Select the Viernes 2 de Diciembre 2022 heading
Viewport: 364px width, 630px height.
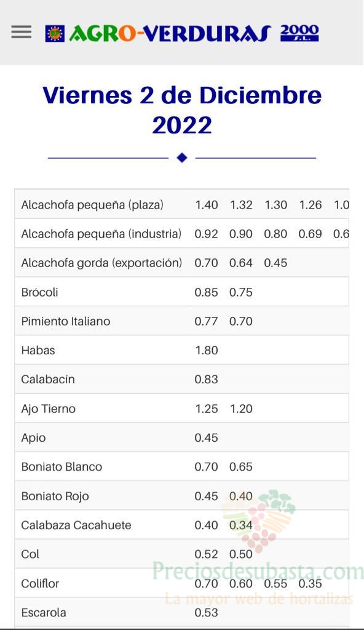point(182,110)
